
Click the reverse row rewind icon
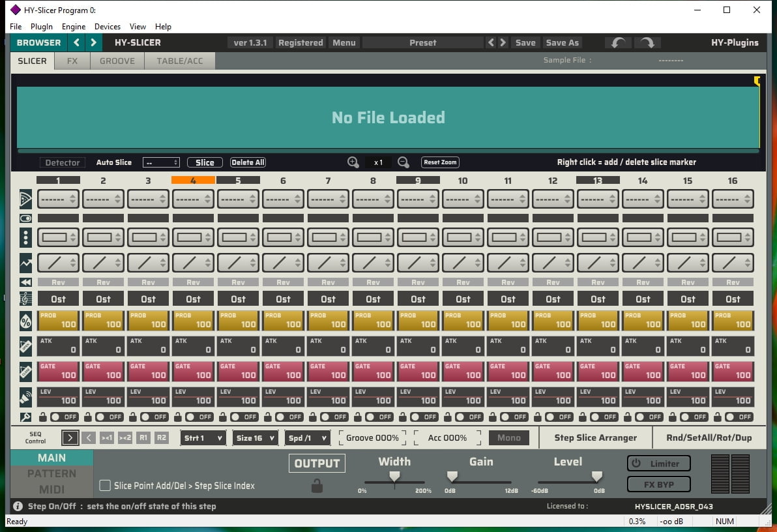[x=25, y=282]
